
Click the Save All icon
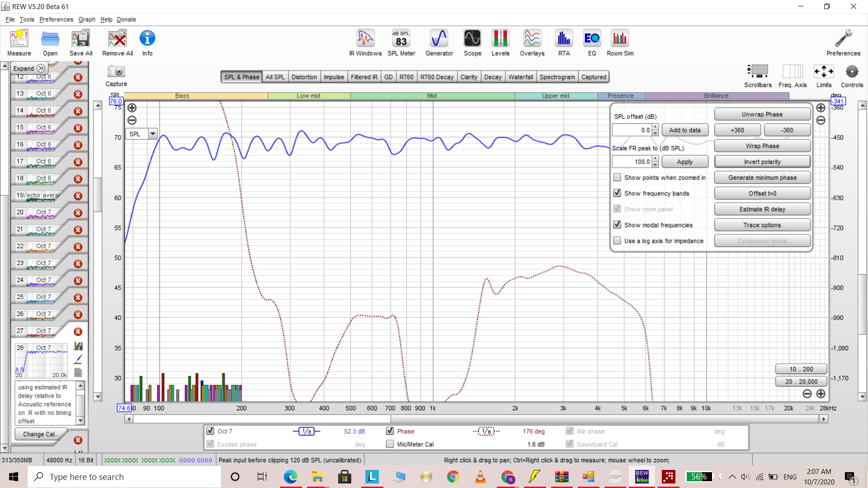coord(81,43)
